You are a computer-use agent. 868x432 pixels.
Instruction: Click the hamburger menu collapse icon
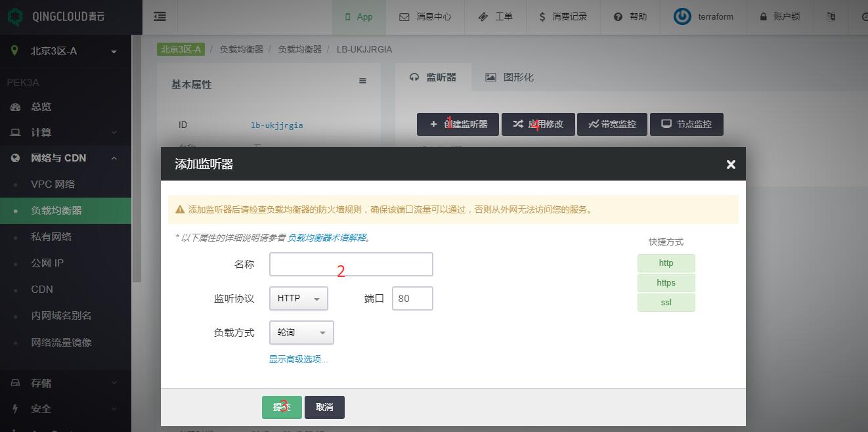click(160, 17)
